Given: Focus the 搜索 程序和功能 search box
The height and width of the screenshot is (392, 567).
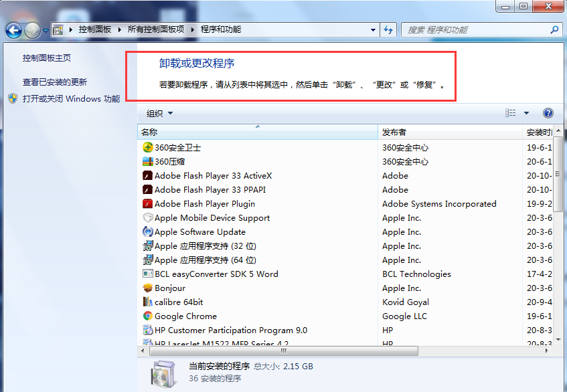Looking at the screenshot, I should [481, 30].
